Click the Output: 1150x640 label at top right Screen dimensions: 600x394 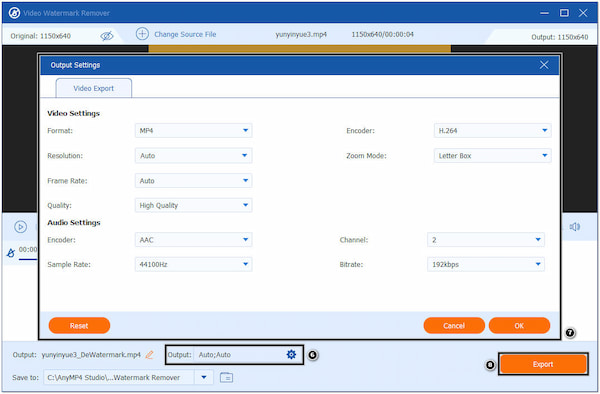[x=559, y=37]
